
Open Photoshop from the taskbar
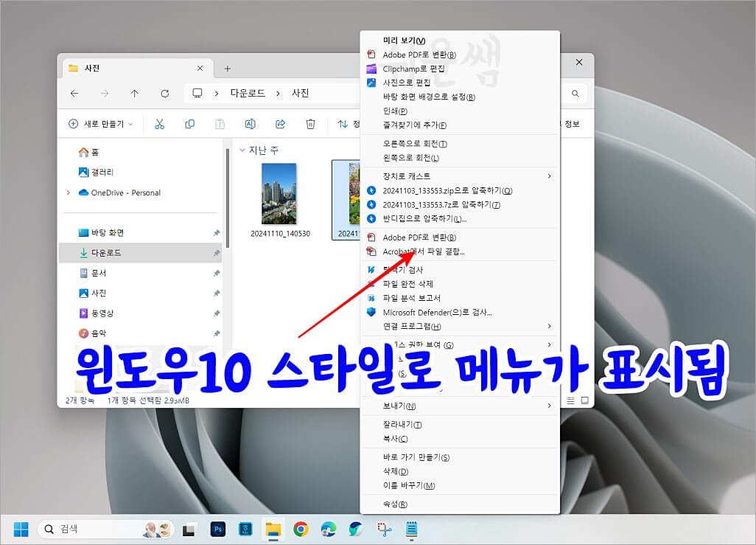(x=217, y=529)
